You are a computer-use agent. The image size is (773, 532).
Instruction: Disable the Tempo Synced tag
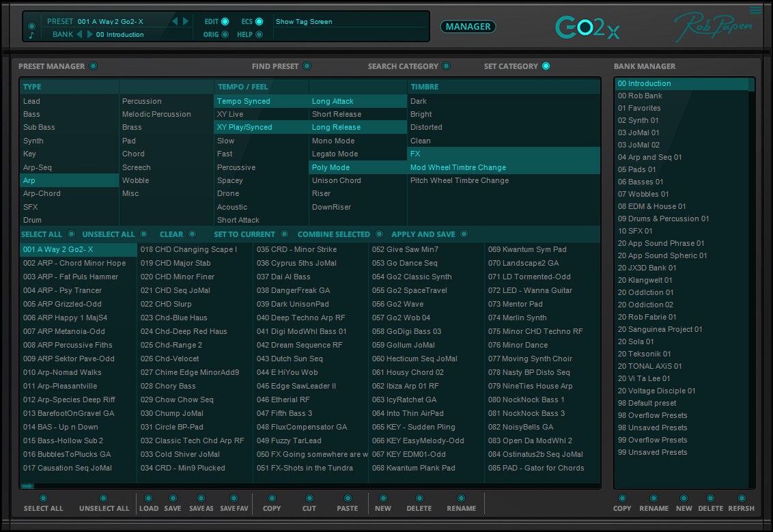point(262,101)
